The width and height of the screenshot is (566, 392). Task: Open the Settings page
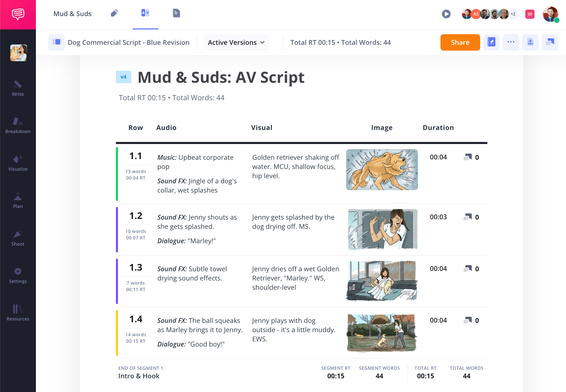[18, 275]
